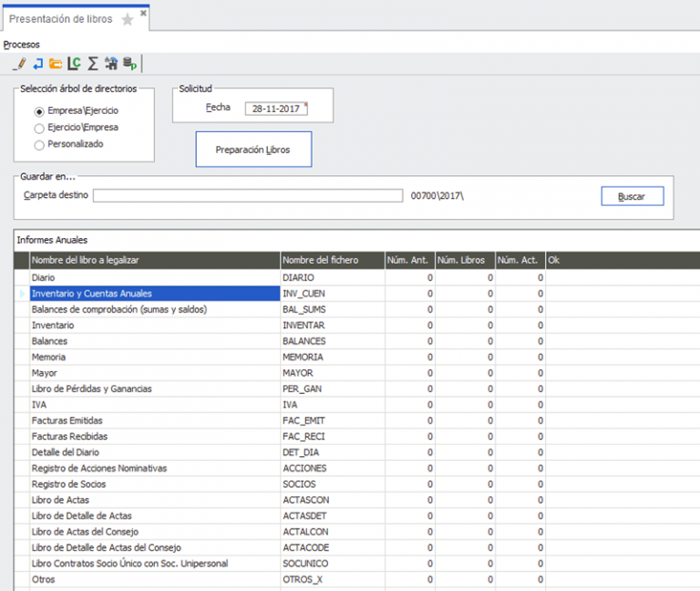Click the green LC toolbar icon
700x591 pixels.
(74, 63)
